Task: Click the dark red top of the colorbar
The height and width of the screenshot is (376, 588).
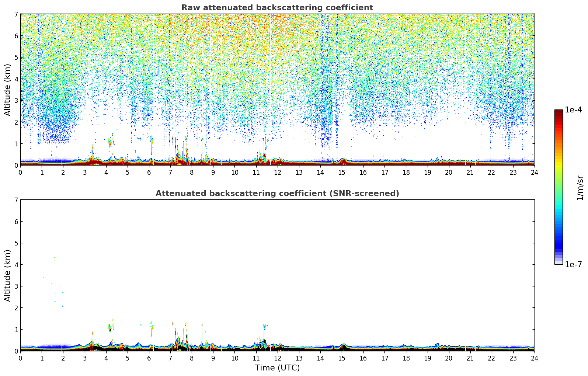Action: click(559, 112)
